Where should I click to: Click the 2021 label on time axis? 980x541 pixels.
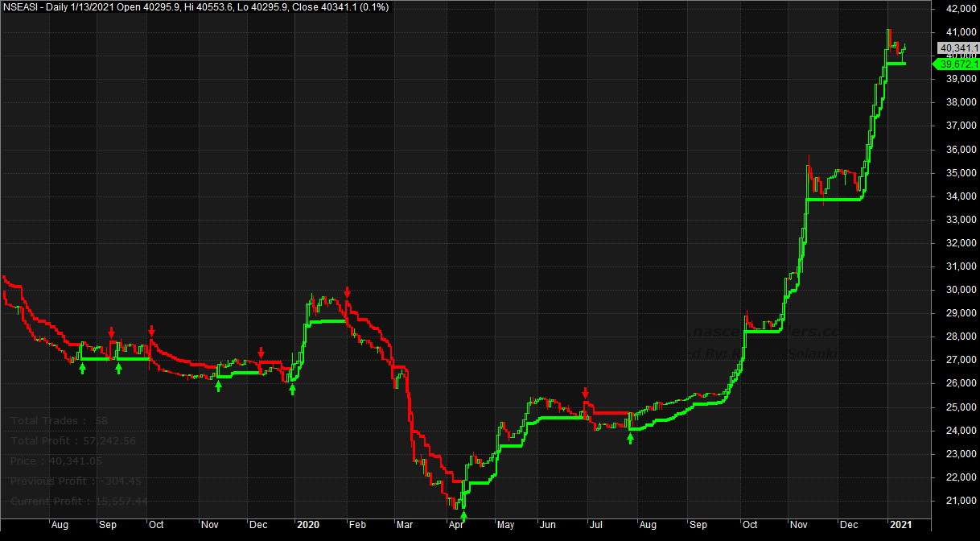[x=900, y=525]
